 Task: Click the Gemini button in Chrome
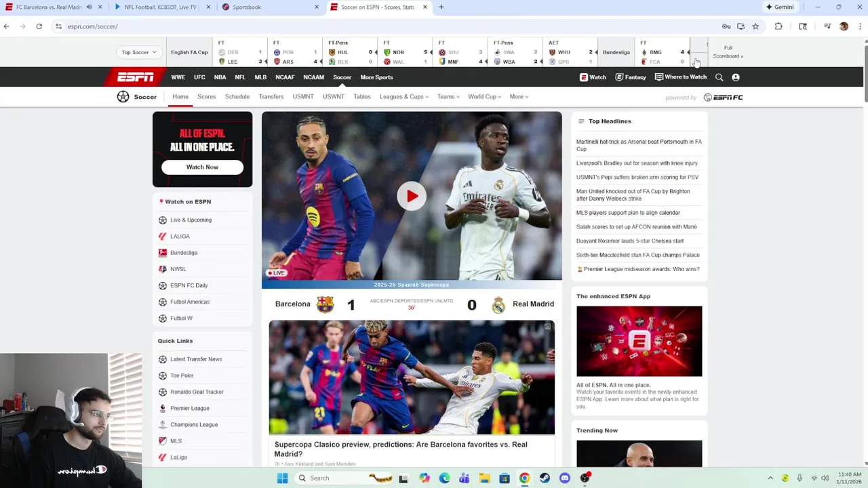[x=779, y=7]
